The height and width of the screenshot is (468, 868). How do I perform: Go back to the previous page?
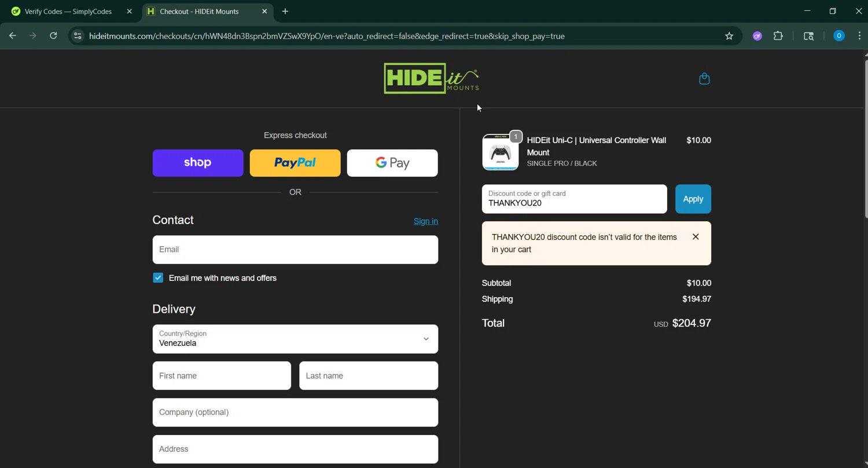click(x=13, y=36)
